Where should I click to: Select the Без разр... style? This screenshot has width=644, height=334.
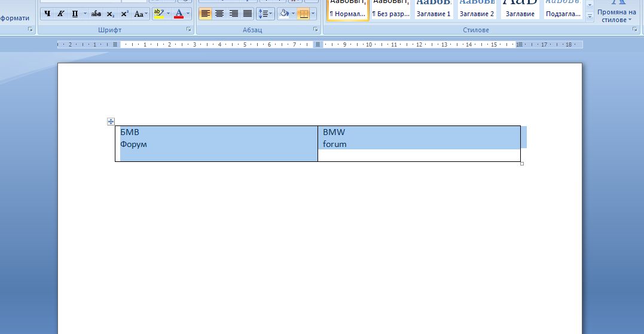[390, 10]
